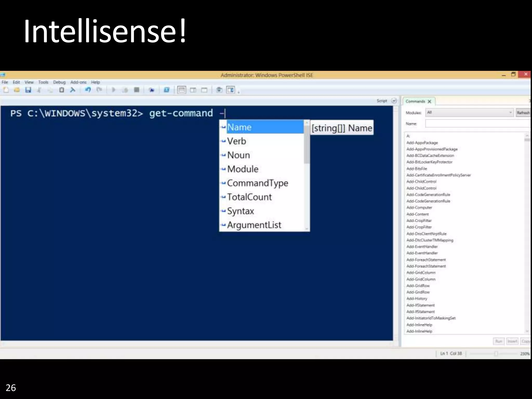Viewport: 532px width, 399px height.
Task: Open the View menu
Action: click(29, 82)
